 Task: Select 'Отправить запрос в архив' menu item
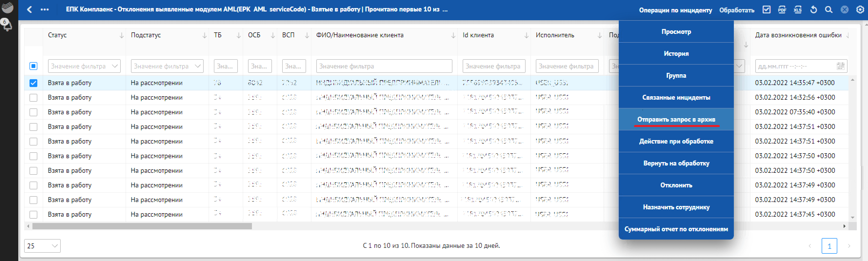coord(676,120)
